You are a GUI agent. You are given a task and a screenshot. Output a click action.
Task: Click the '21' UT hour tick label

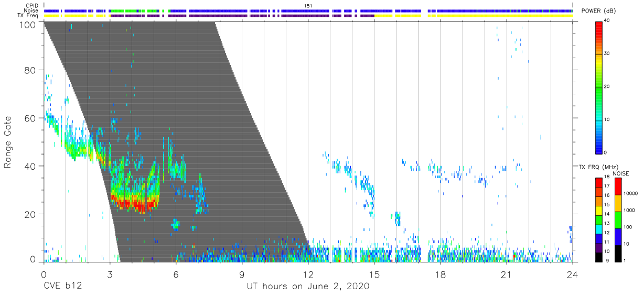coord(507,274)
